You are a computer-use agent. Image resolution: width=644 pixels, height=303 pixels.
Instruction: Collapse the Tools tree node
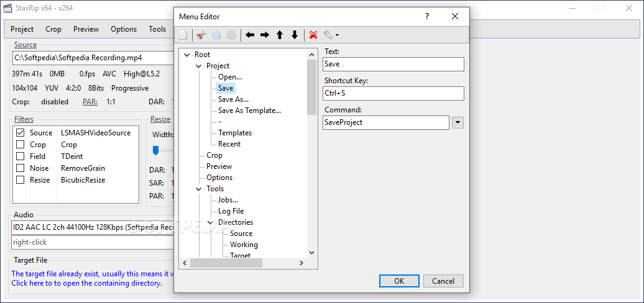(199, 189)
